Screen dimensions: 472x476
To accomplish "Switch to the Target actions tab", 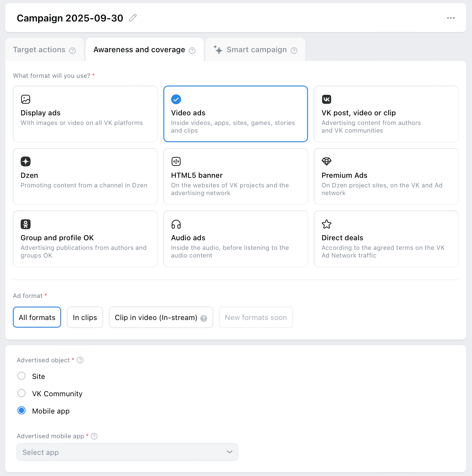I will click(x=39, y=50).
